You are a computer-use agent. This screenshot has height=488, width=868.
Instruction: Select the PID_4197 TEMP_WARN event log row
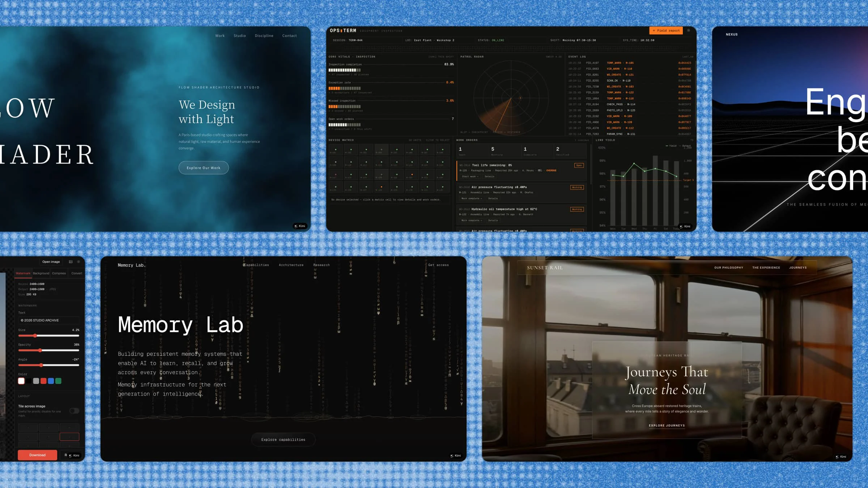point(630,63)
